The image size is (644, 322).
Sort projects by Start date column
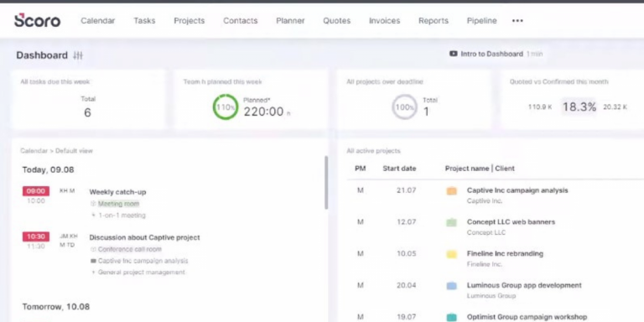[x=399, y=169]
